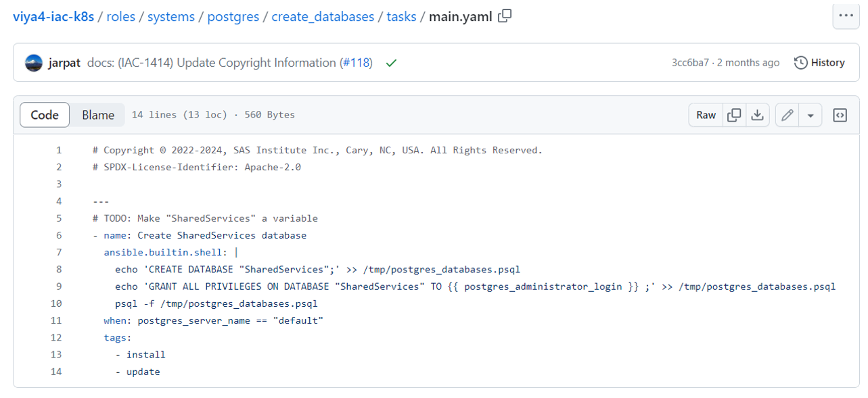Image resolution: width=868 pixels, height=398 pixels.
Task: Open the Raw file view
Action: click(x=706, y=115)
